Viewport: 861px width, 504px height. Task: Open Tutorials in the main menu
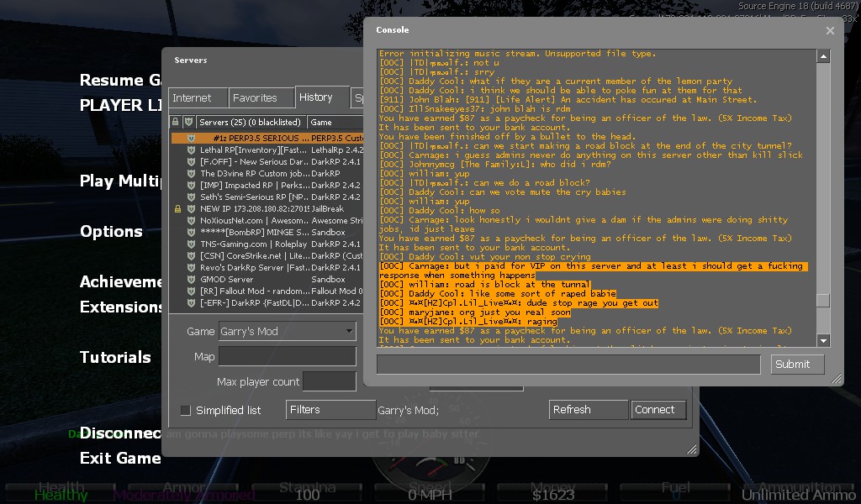[x=115, y=357]
